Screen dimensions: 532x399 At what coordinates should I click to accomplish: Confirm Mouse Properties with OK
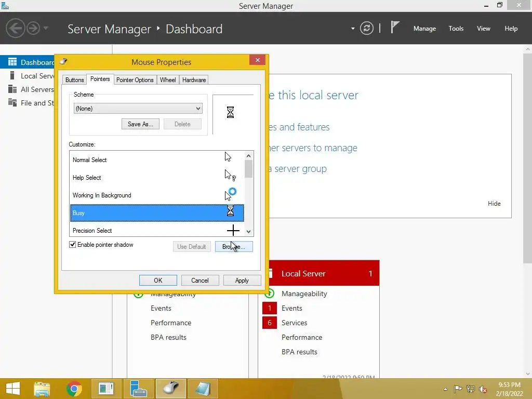[x=158, y=280]
